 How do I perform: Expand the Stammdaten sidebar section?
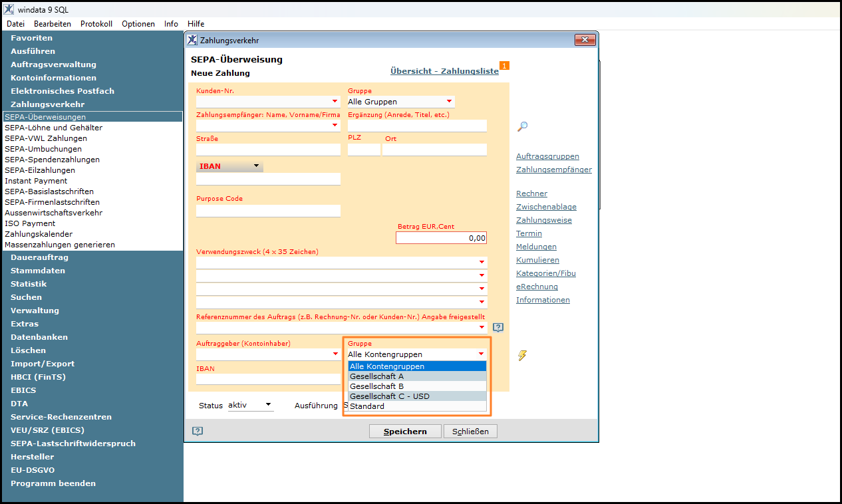38,271
